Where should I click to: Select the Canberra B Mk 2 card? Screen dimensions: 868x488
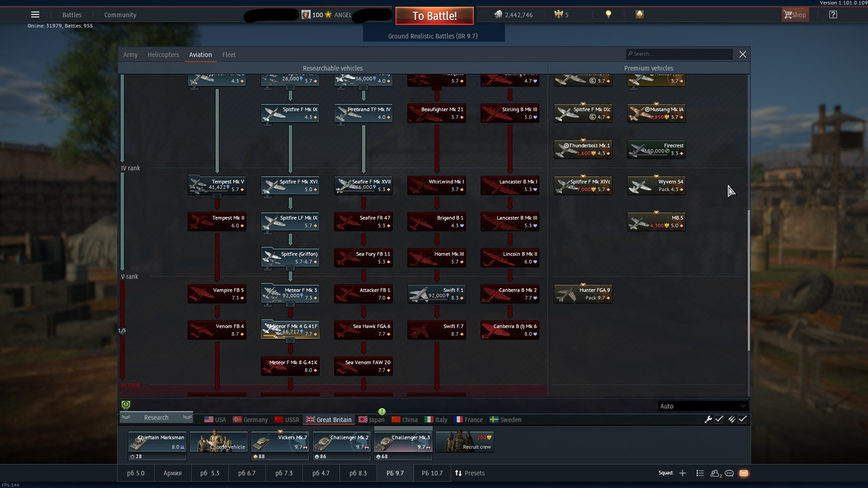click(x=510, y=293)
